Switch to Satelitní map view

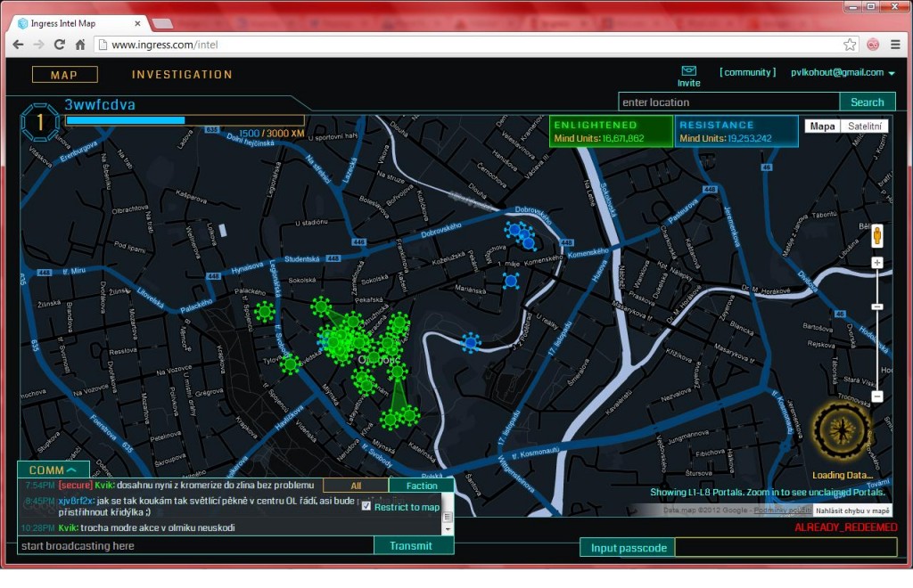point(864,127)
